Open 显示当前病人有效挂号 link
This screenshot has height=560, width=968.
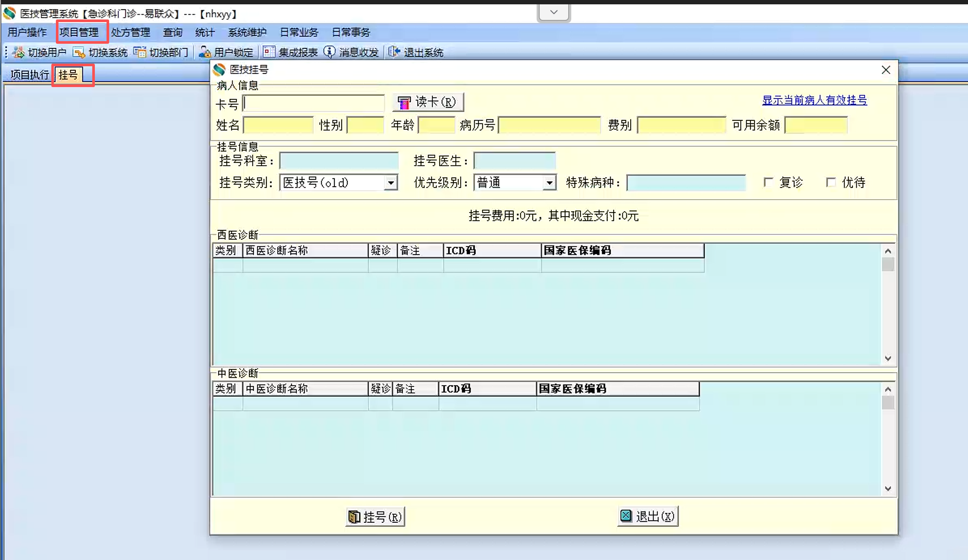[814, 100]
